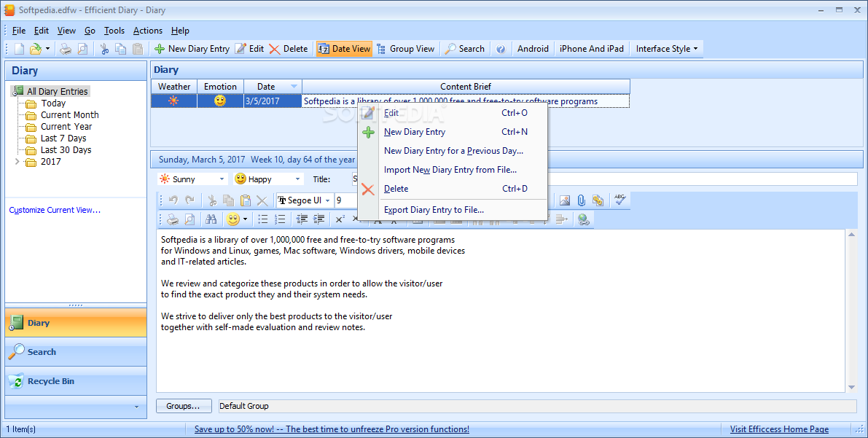
Task: Toggle superscript formatting
Action: pos(340,219)
